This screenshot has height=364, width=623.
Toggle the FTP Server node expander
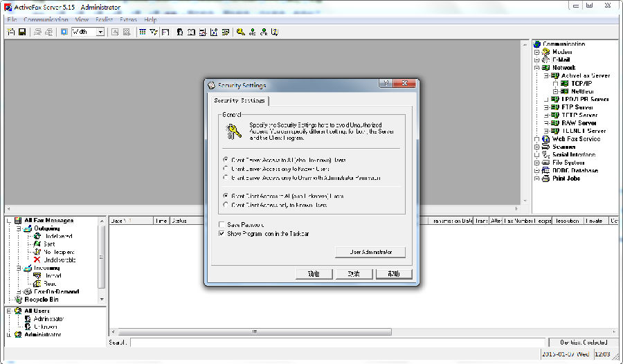[x=547, y=107]
